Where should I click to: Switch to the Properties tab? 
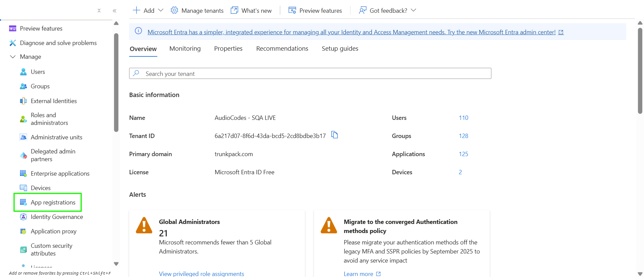(x=228, y=49)
